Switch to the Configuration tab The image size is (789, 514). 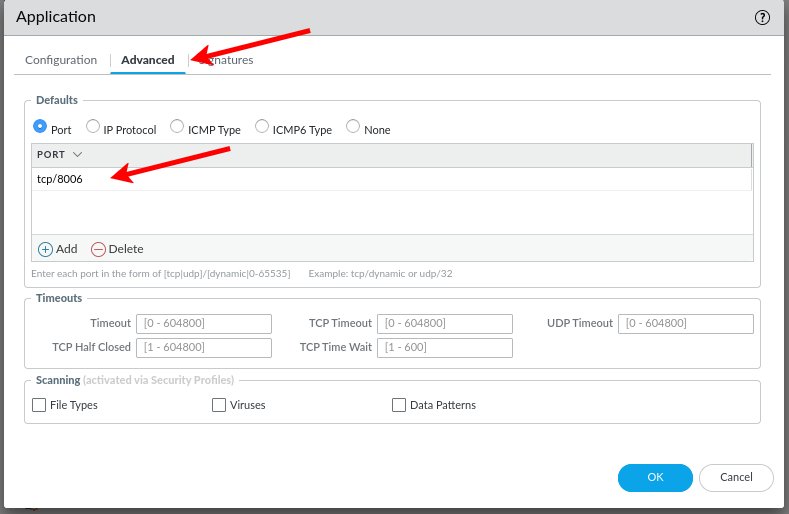tap(61, 60)
